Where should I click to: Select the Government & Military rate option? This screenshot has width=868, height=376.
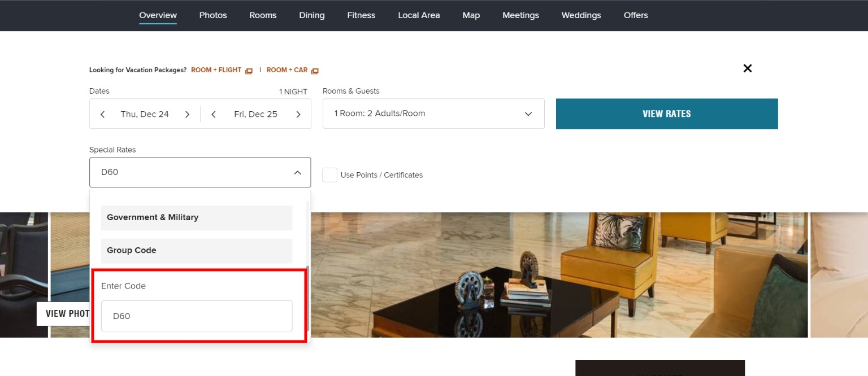197,217
